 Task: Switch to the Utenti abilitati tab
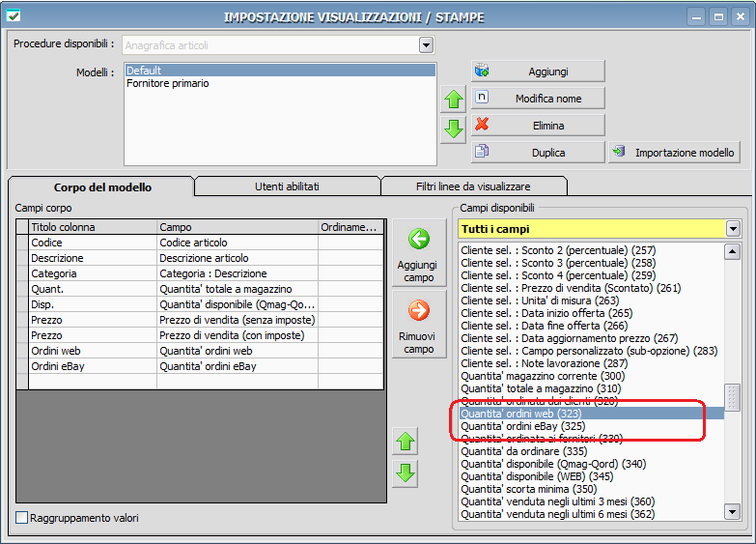point(287,186)
